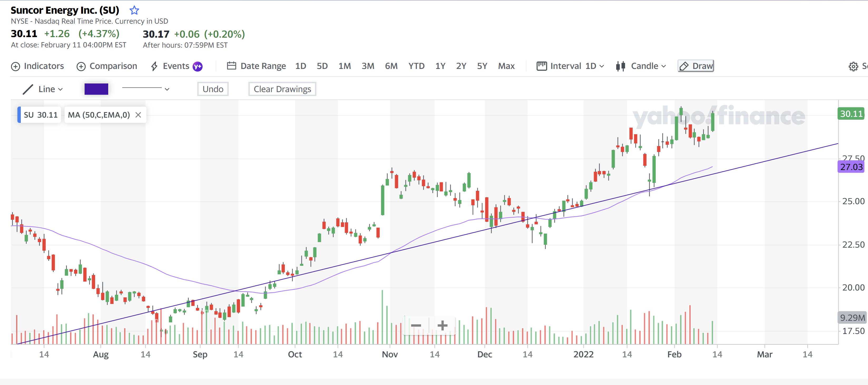Click the diagonal line tool icon
The height and width of the screenshot is (385, 868).
(28, 89)
